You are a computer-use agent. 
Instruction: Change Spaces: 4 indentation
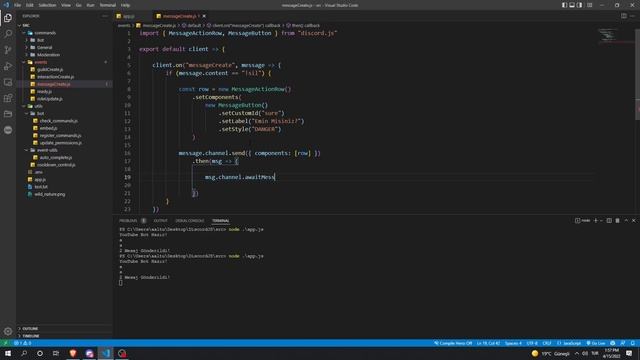click(x=513, y=343)
